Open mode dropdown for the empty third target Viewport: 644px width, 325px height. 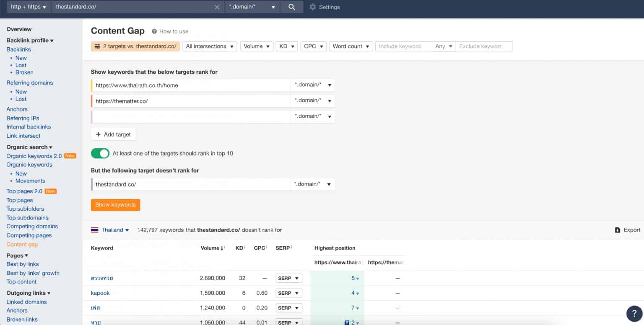[313, 116]
